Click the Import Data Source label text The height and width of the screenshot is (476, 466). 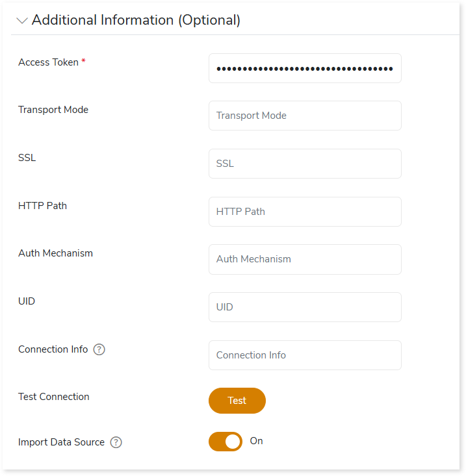[x=61, y=442]
